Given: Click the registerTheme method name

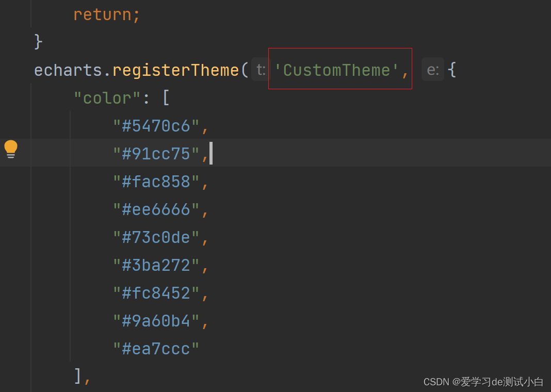Looking at the screenshot, I should pyautogui.click(x=175, y=70).
